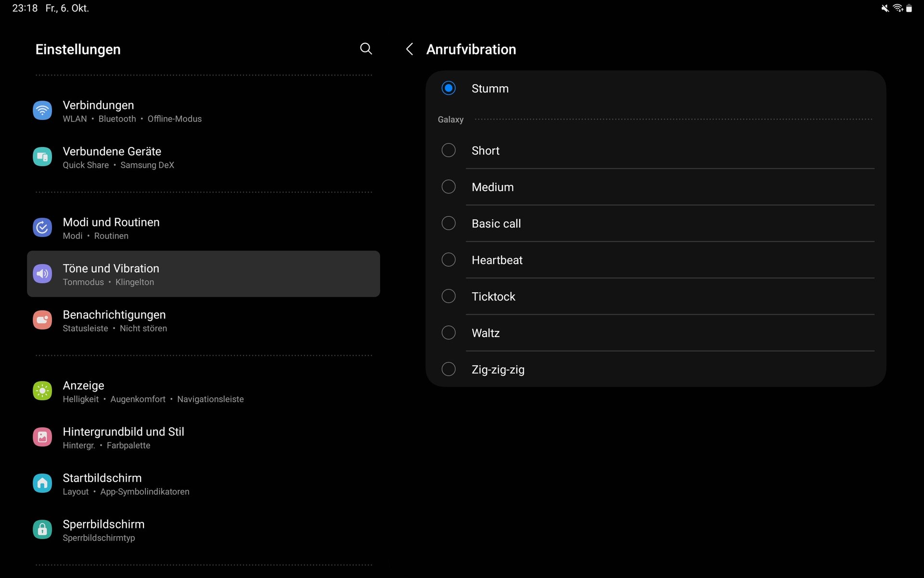Tap the Sperrbildschirm lock icon
The image size is (924, 578).
(42, 530)
